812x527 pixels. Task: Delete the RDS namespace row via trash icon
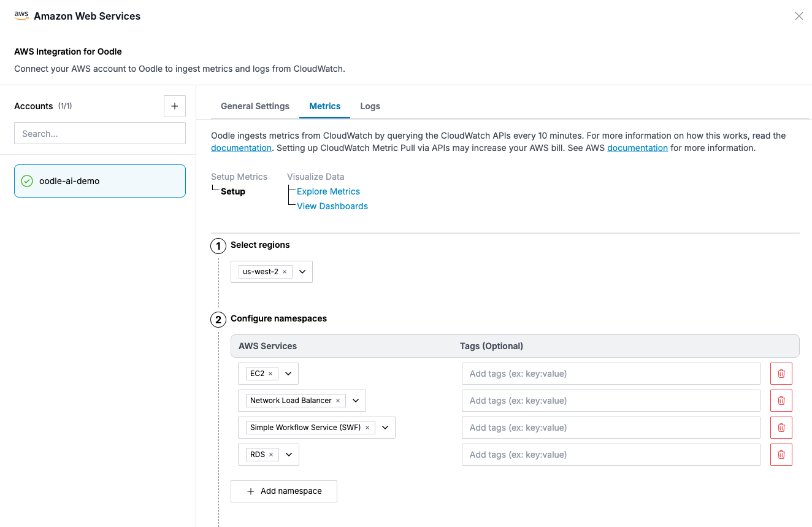click(x=781, y=454)
